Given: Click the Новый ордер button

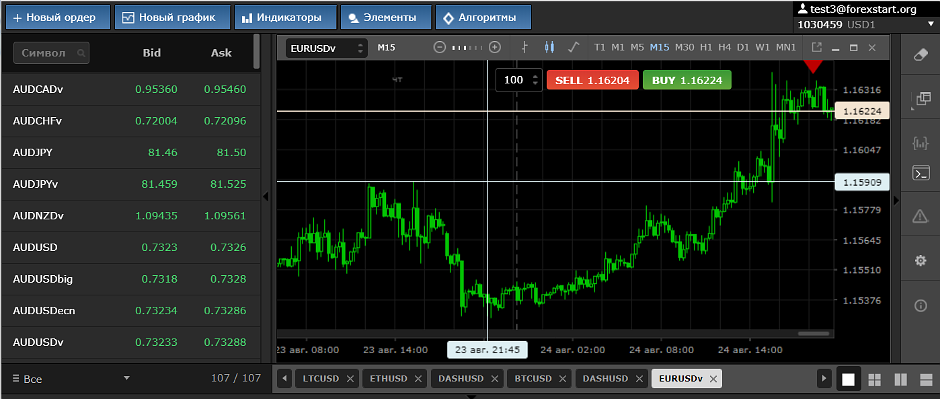Looking at the screenshot, I should (58, 17).
